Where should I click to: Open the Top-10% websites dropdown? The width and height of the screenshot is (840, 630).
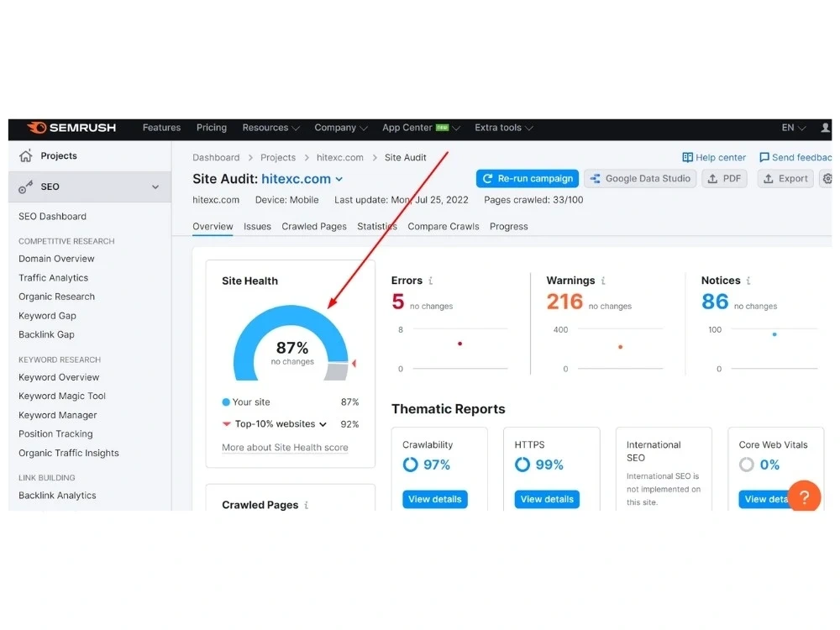point(281,424)
